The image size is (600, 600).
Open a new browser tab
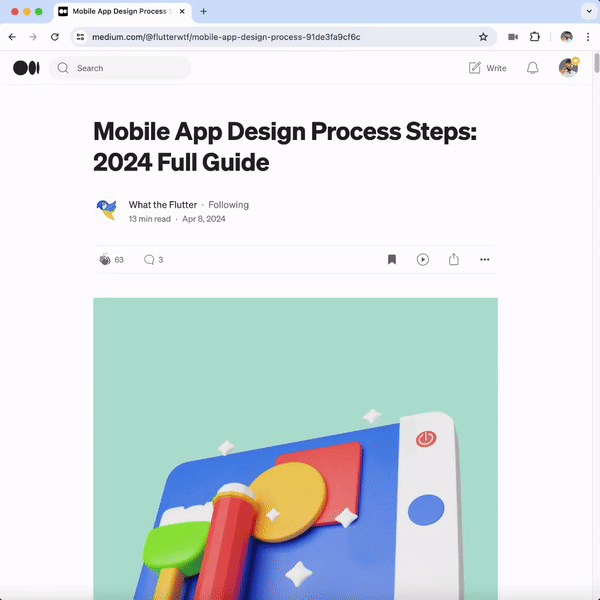click(204, 11)
